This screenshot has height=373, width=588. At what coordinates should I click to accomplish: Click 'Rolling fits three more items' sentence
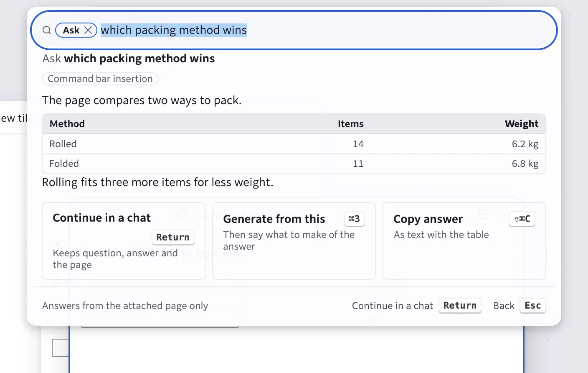[158, 182]
